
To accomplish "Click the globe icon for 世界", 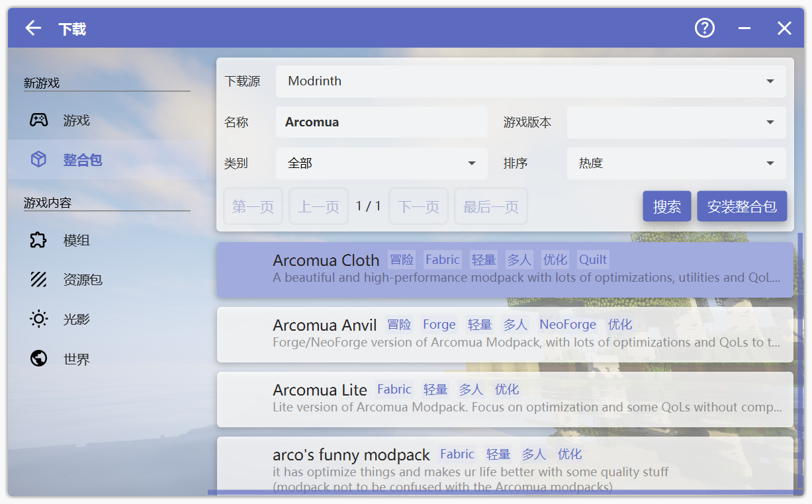I will (38, 359).
